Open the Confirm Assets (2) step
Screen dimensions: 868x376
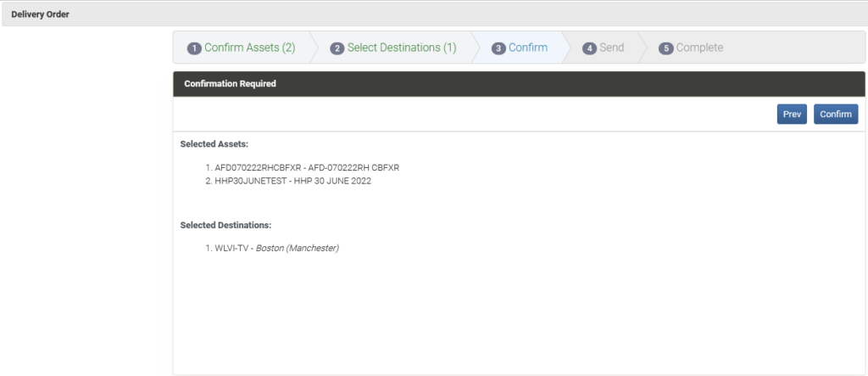click(x=242, y=48)
